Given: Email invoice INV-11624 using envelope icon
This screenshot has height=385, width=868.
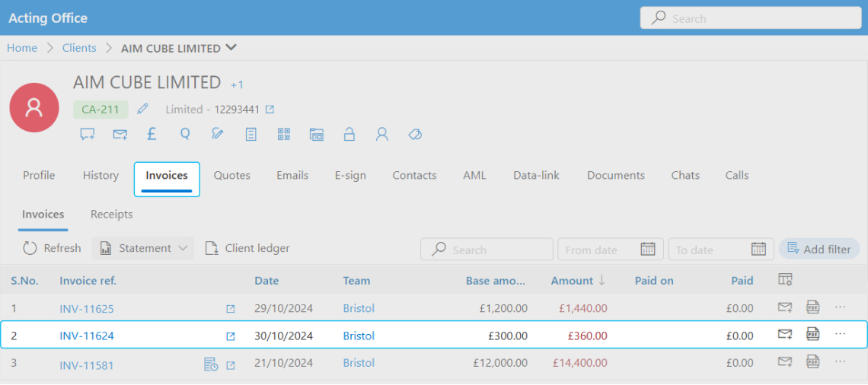Looking at the screenshot, I should (x=784, y=335).
